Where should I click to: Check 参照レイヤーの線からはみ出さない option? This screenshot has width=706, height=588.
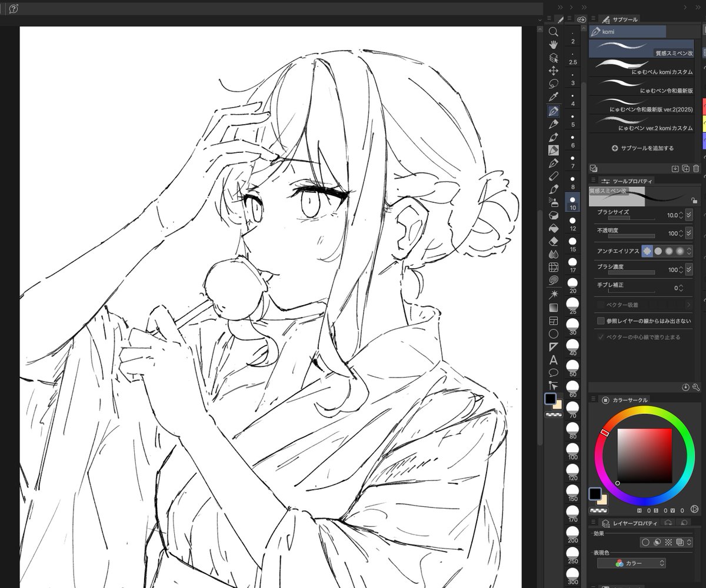(x=601, y=321)
